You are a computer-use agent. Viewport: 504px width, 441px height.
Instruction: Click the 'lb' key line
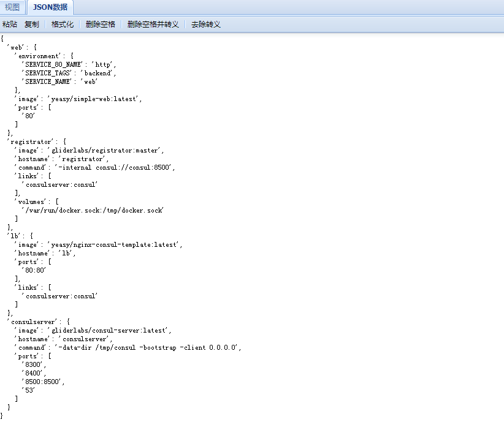coord(20,236)
